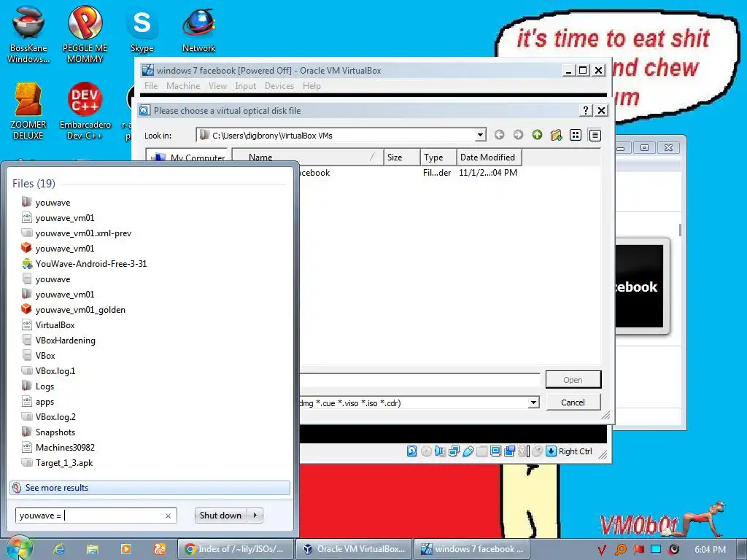Open the Devices menu
747x560 pixels.
click(x=279, y=86)
